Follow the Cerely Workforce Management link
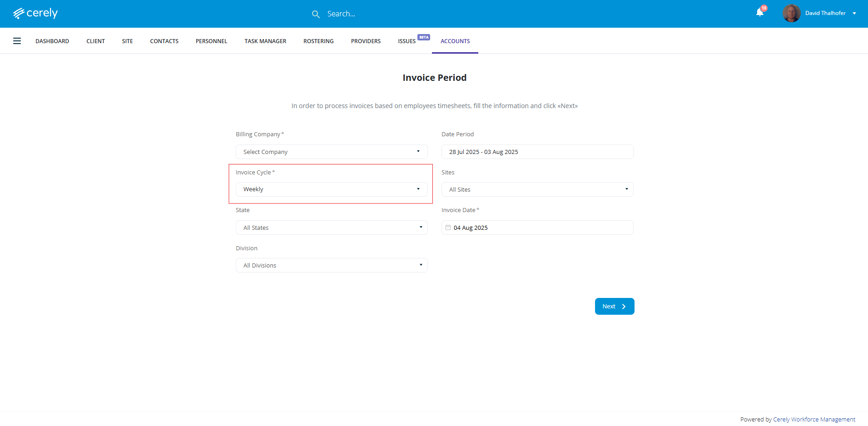868x426 pixels. coord(814,420)
